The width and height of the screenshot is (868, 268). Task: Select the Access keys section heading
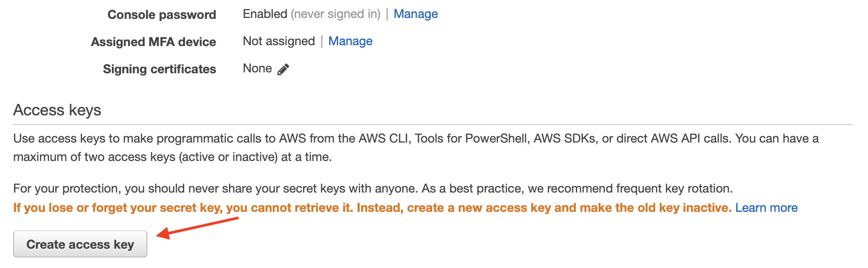57,110
